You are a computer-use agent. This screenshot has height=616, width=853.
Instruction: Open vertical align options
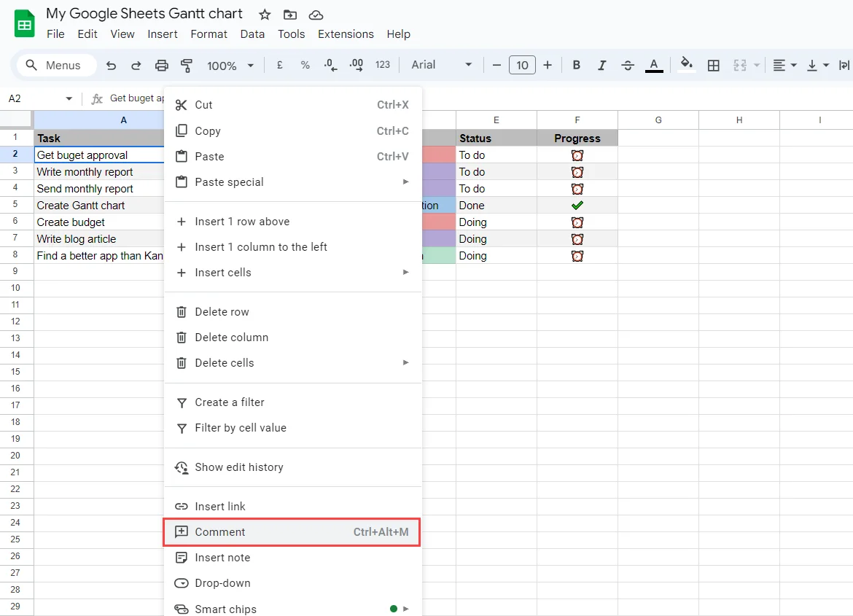[817, 66]
